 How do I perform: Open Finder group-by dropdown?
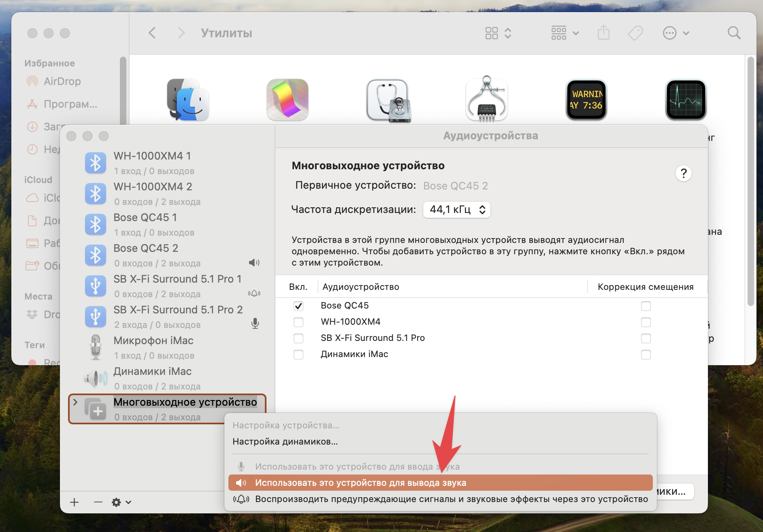(x=565, y=33)
